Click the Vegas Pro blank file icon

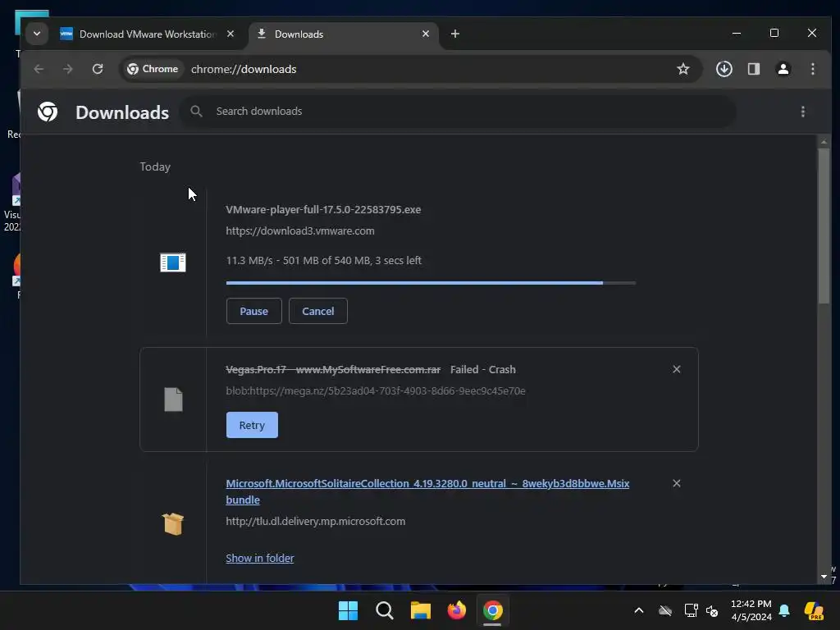click(x=173, y=399)
